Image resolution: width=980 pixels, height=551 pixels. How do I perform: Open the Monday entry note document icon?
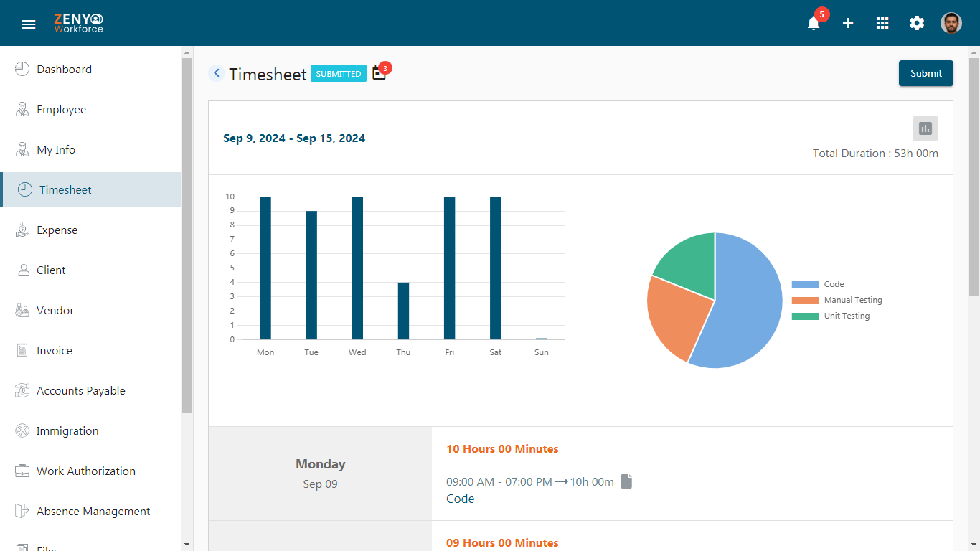626,481
